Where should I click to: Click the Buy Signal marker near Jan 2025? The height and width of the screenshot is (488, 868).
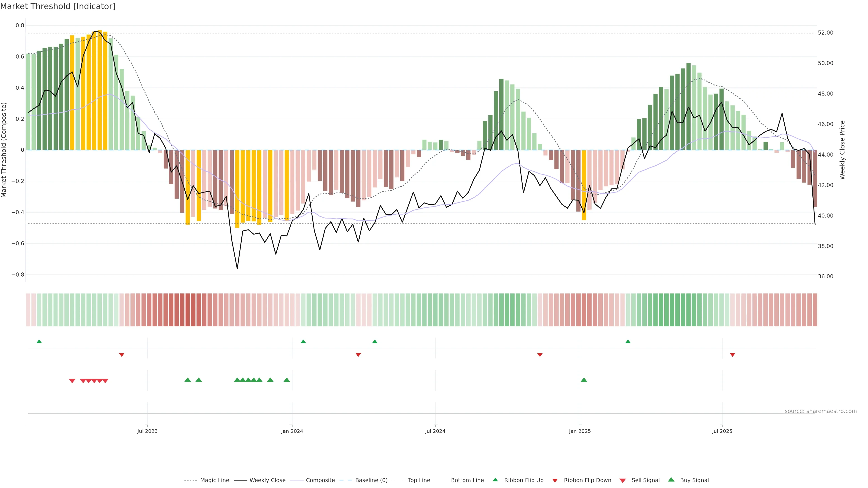(584, 380)
